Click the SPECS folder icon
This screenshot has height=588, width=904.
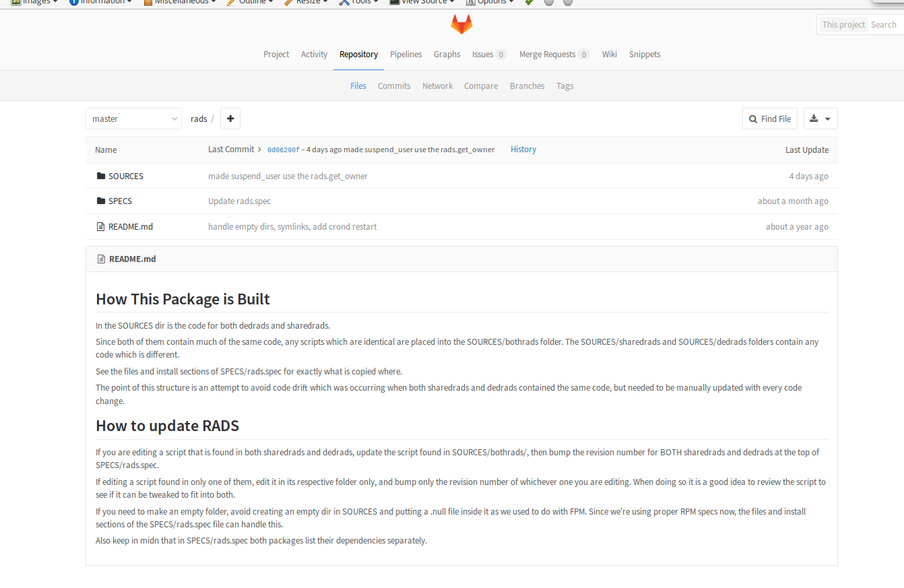101,201
